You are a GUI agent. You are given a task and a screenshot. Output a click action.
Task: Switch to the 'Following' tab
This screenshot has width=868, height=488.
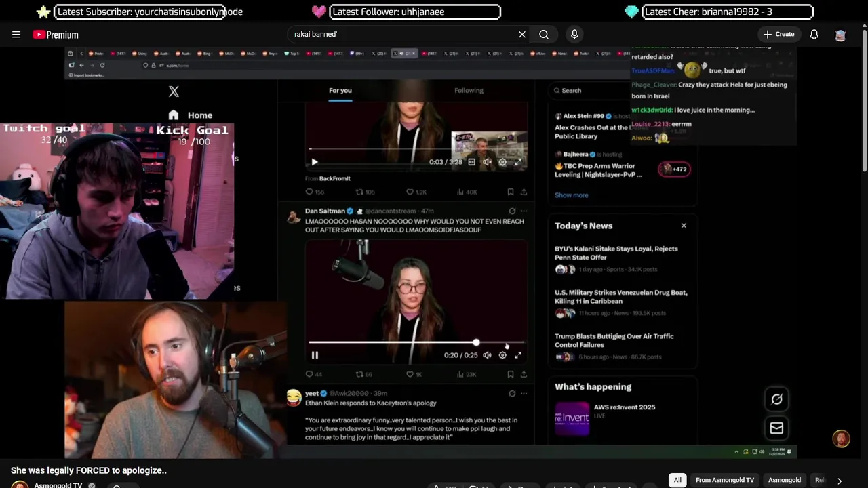pos(469,91)
